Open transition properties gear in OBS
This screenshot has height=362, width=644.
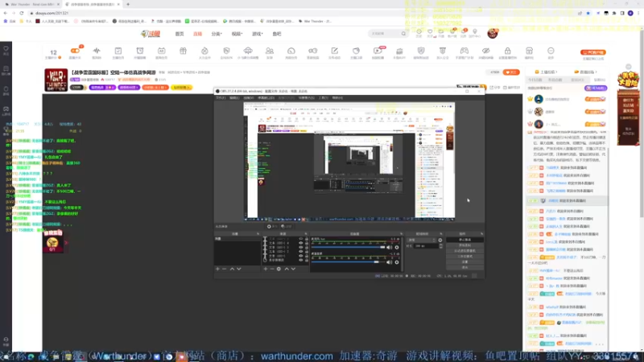(x=440, y=240)
